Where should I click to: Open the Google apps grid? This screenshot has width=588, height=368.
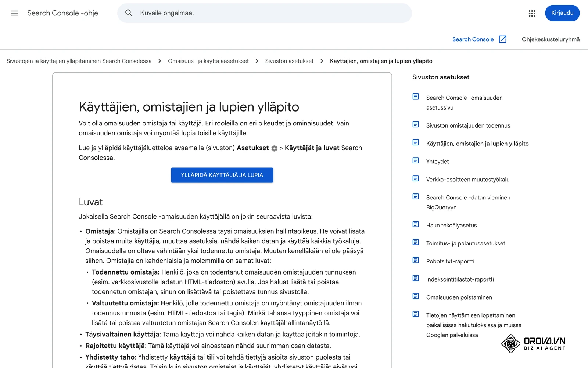tap(532, 13)
